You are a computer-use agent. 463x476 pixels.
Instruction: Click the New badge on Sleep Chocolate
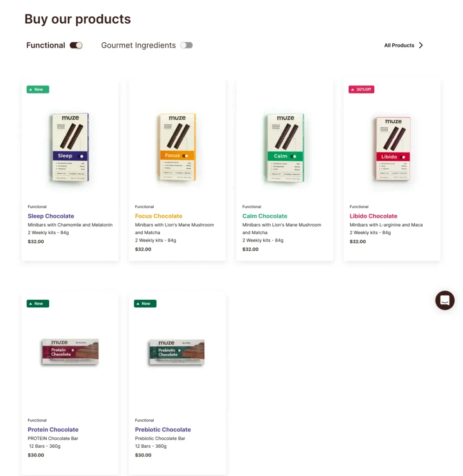coord(38,89)
